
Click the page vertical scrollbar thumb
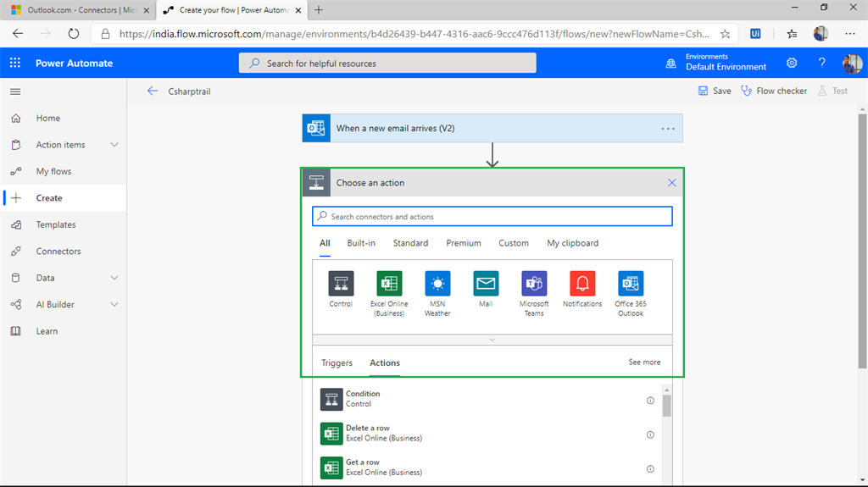coord(862,242)
